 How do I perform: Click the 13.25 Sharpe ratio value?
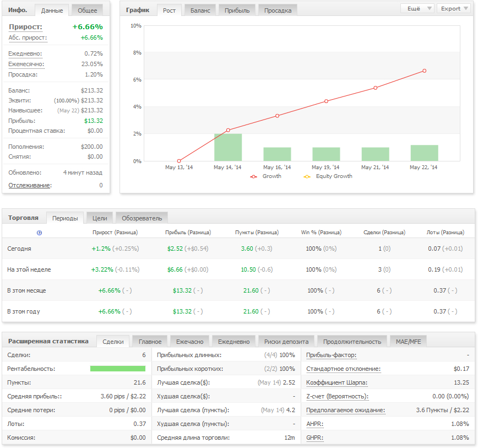pos(461,383)
